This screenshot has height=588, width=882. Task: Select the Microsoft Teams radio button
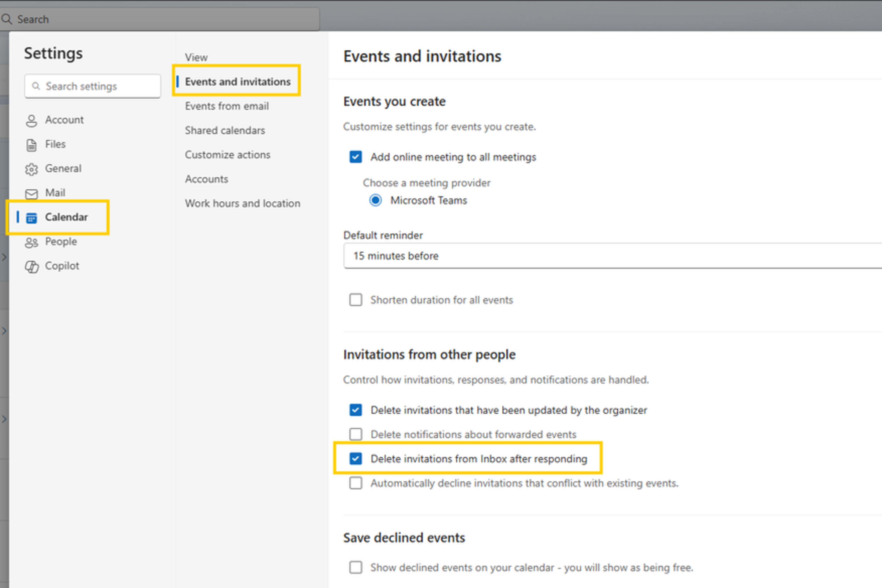point(375,200)
